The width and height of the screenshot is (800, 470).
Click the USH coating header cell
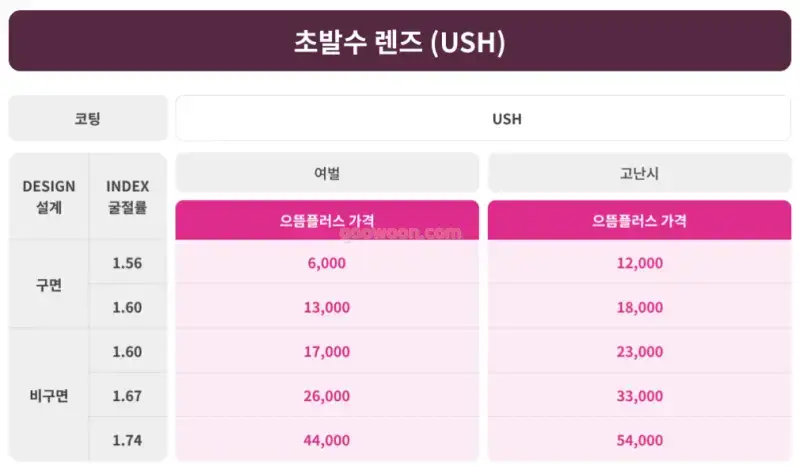[x=483, y=118]
